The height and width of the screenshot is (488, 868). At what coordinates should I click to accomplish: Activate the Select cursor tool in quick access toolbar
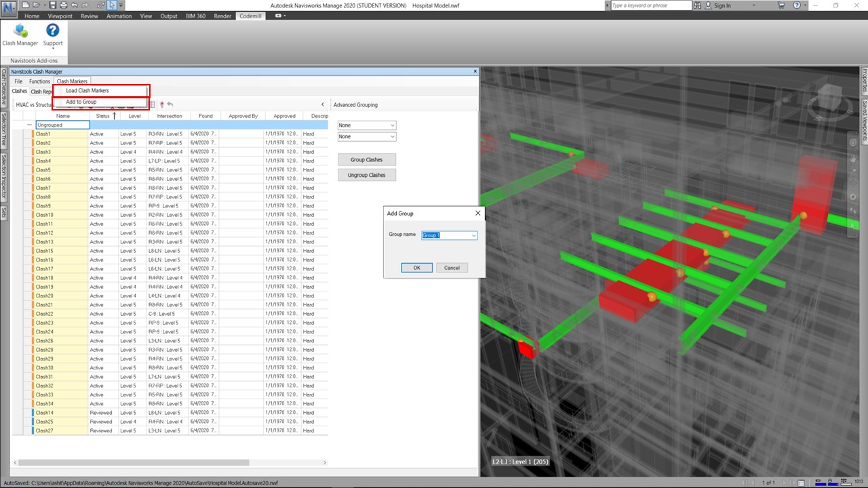point(111,5)
